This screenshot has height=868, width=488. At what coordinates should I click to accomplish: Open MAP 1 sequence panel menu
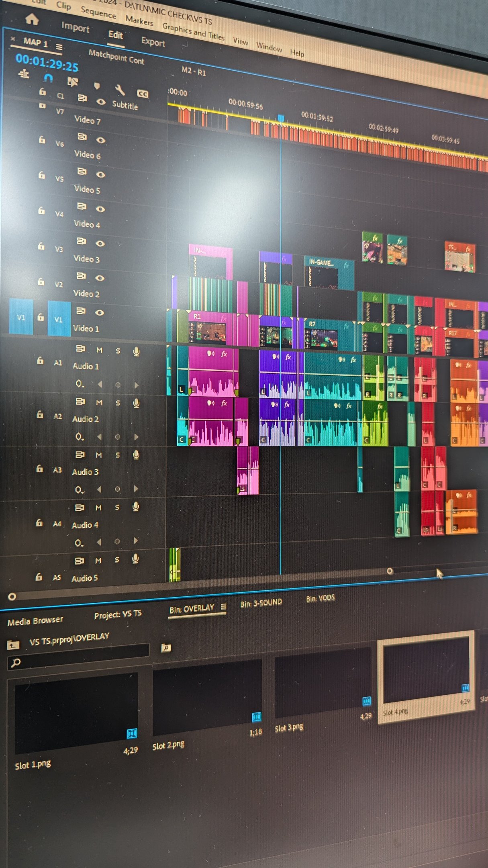pos(59,47)
